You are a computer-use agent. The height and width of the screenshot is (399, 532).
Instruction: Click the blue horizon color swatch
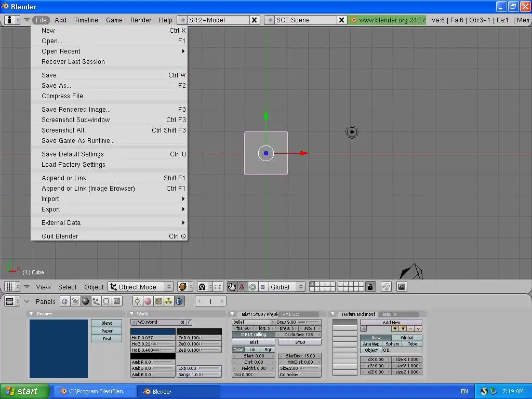153,331
